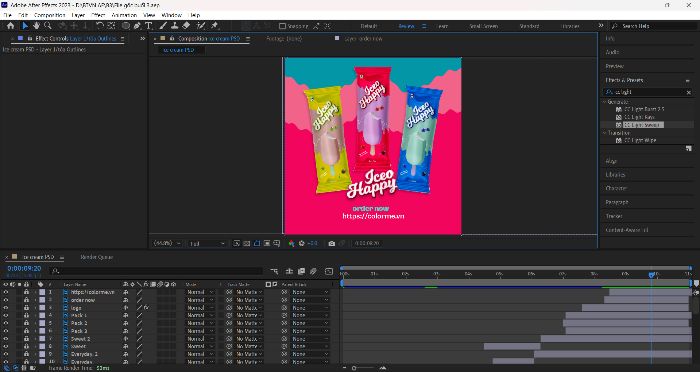Unlock the Pack 3 layer
Screen dimensions: 700x372
pos(27,331)
